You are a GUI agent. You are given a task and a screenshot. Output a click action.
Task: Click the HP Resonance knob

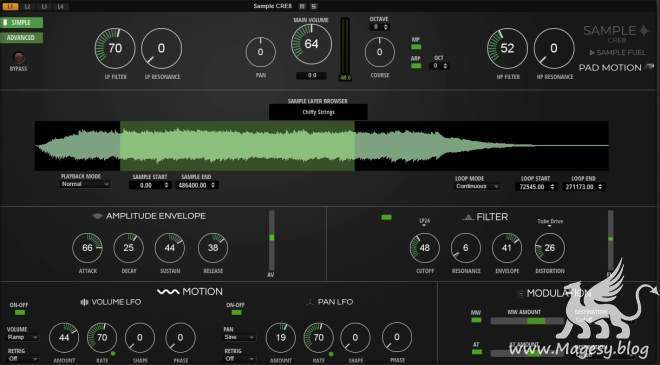point(554,48)
